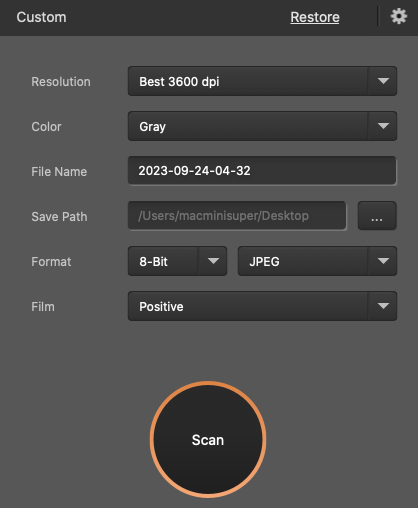Open the settings gear icon
418x508 pixels.
coord(399,16)
